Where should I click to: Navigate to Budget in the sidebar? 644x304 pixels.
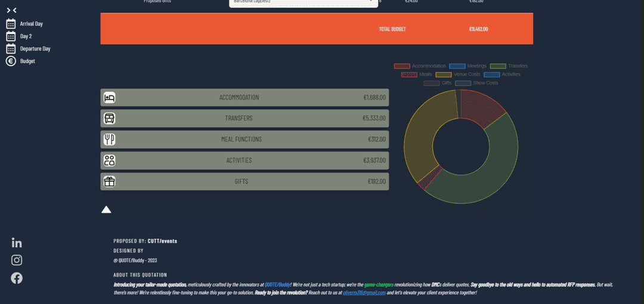pos(27,61)
